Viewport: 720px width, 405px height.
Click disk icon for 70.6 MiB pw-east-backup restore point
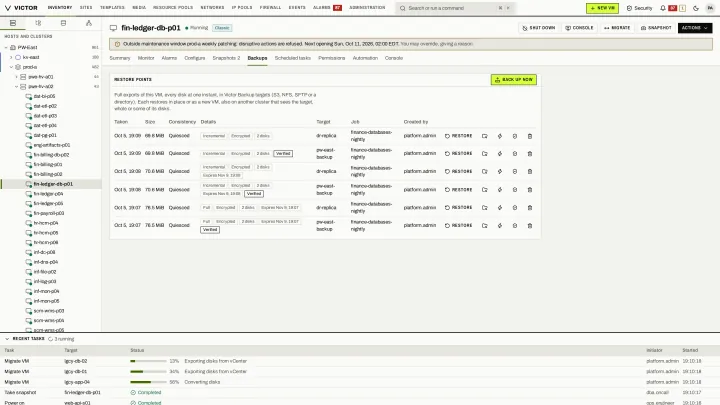coord(515,190)
